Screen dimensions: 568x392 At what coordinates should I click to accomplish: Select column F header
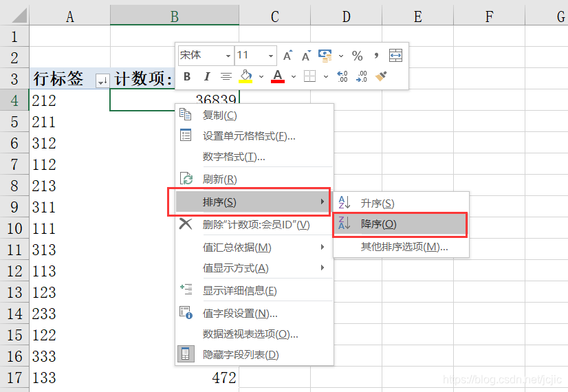click(x=489, y=16)
